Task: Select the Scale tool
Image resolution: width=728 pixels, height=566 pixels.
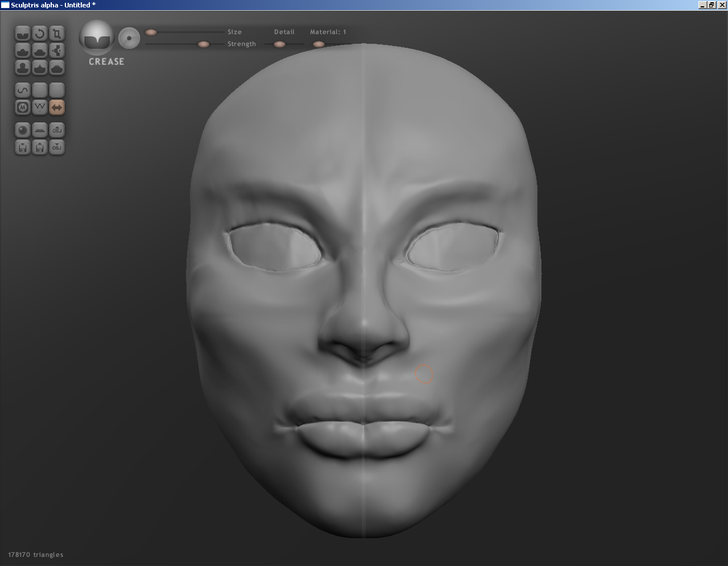Action: (x=56, y=34)
